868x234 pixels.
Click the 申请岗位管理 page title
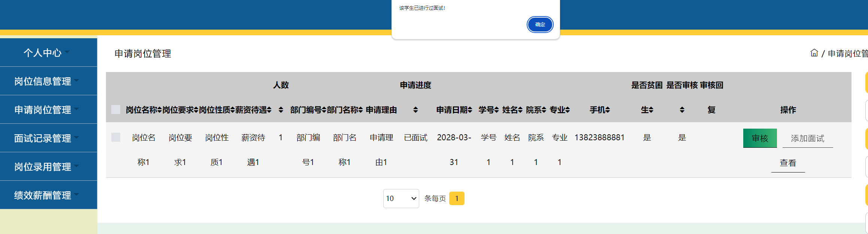143,54
